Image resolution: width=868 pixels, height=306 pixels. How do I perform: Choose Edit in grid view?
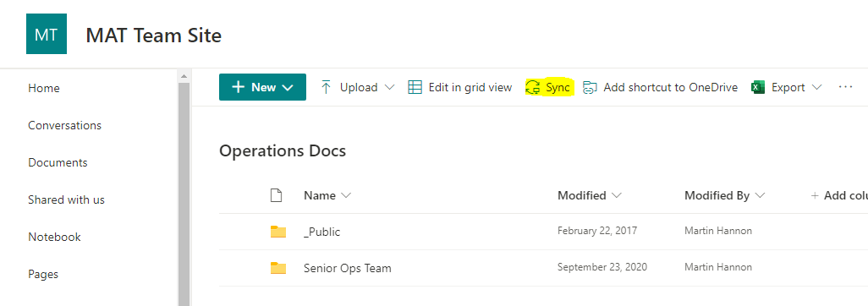(470, 87)
